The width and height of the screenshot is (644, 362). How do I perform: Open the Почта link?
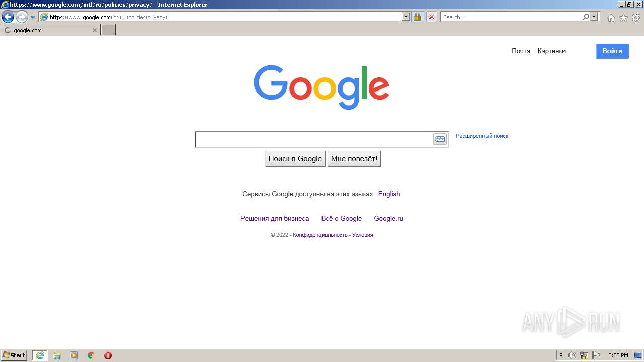pyautogui.click(x=521, y=51)
